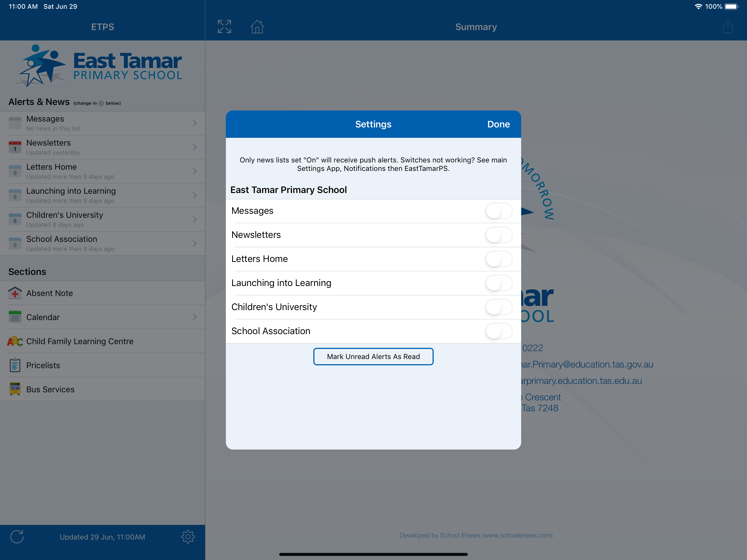Click the Children's University calendar icon
The image size is (747, 560).
point(15,219)
